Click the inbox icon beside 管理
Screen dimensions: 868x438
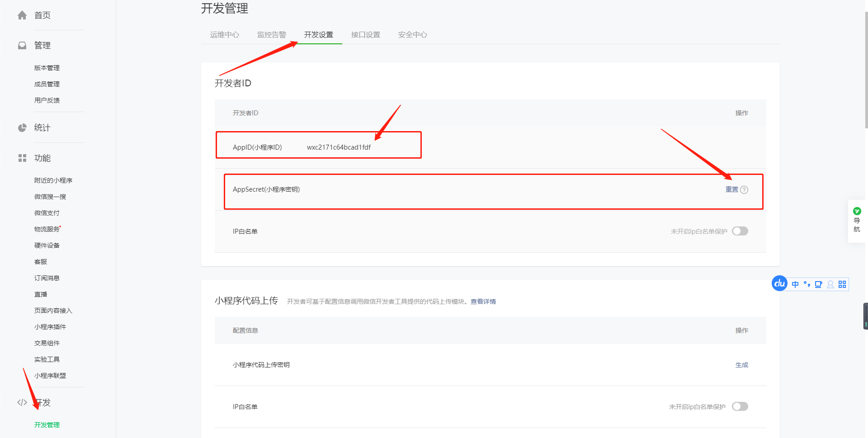click(22, 46)
